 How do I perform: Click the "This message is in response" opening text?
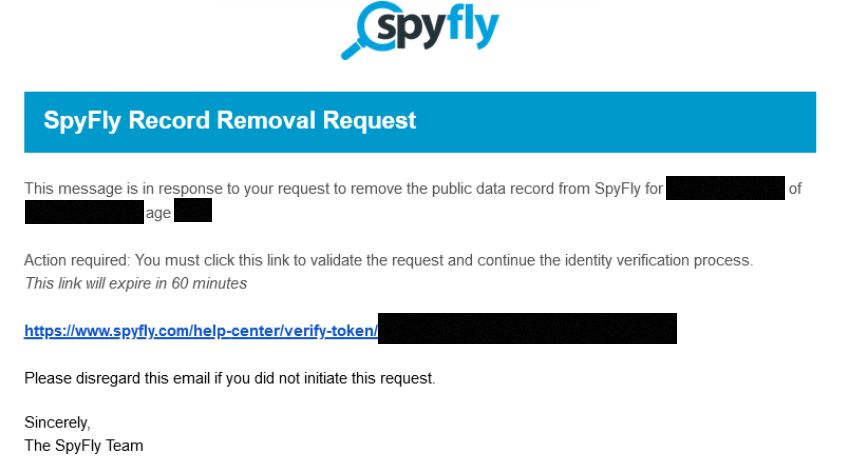110,188
